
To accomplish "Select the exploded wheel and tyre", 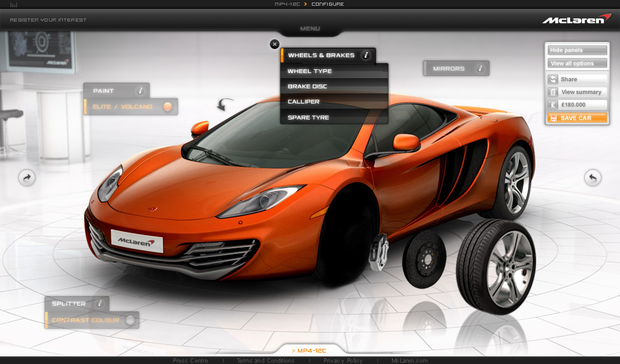I will [496, 266].
